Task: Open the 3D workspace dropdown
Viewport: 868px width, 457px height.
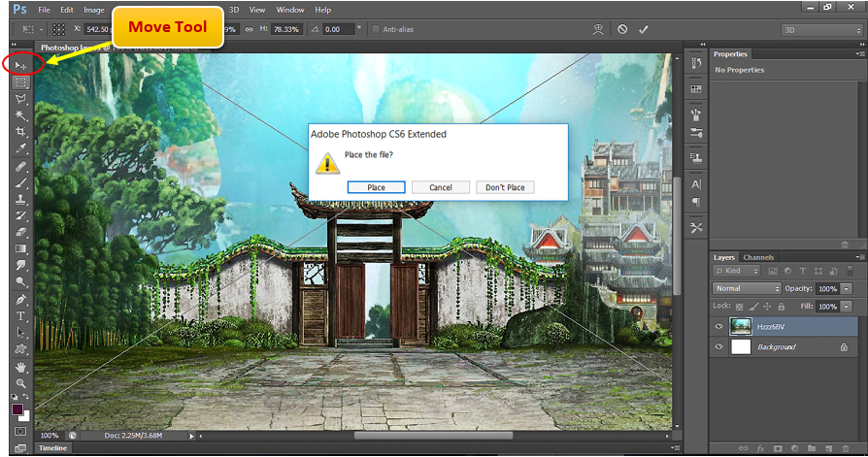Action: pos(821,30)
